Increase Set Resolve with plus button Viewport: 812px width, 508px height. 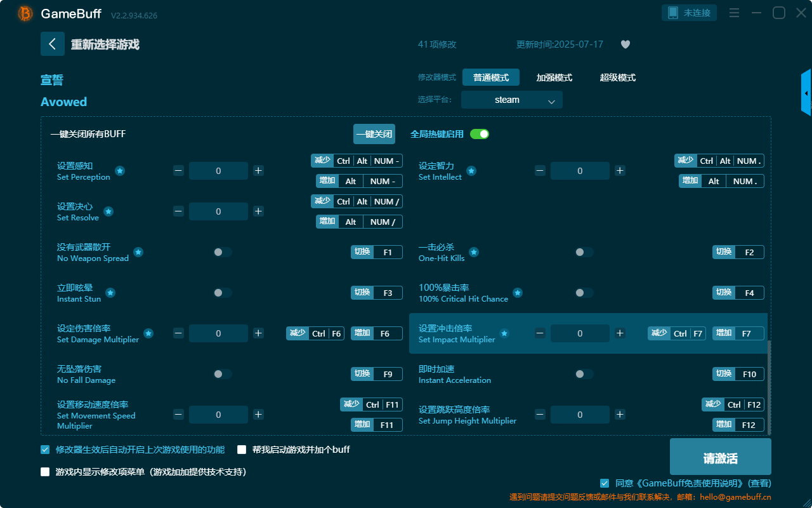click(x=258, y=211)
